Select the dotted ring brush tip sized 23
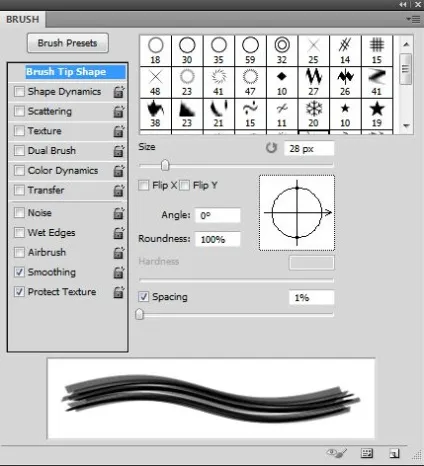The image size is (424, 466). (187, 82)
